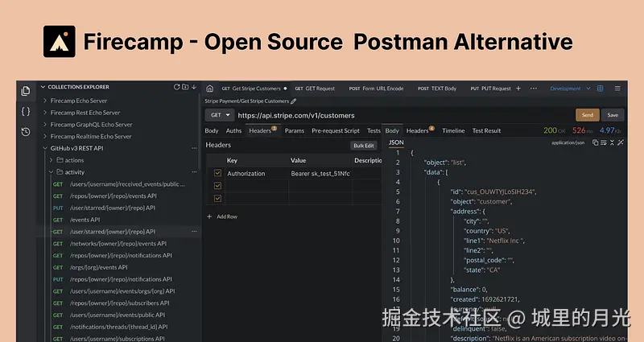
Task: Click the URL field with api.stripe.com
Action: coord(405,115)
